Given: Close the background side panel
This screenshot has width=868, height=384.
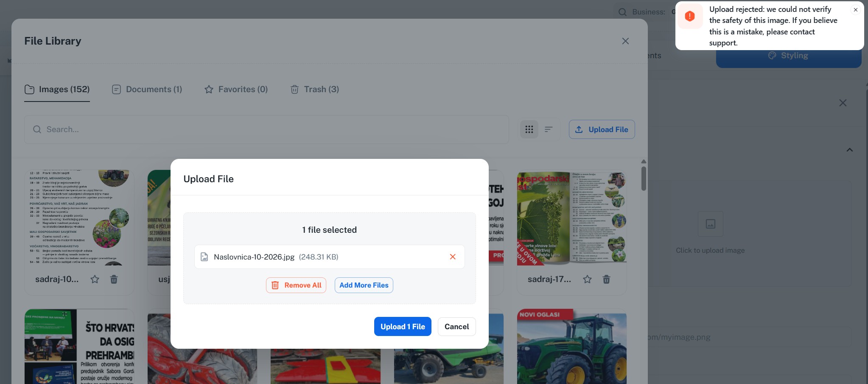Looking at the screenshot, I should [x=843, y=103].
